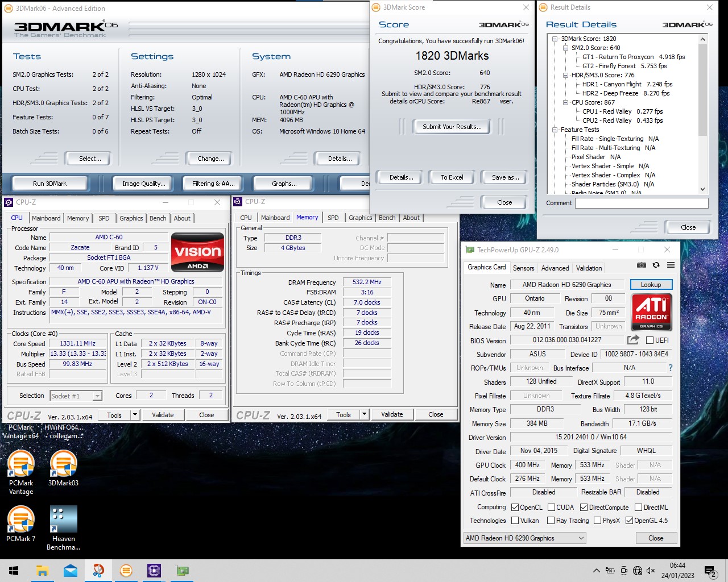Image resolution: width=728 pixels, height=582 pixels.
Task: Open the Socket #1 selection dropdown
Action: 76,396
